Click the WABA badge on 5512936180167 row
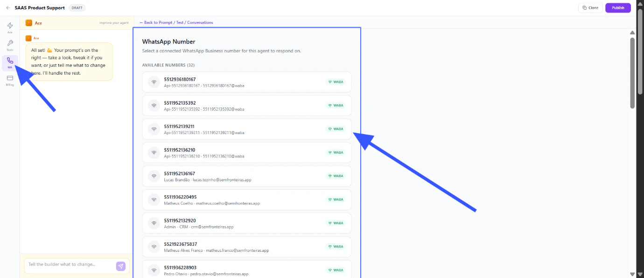This screenshot has width=644, height=278. click(336, 82)
